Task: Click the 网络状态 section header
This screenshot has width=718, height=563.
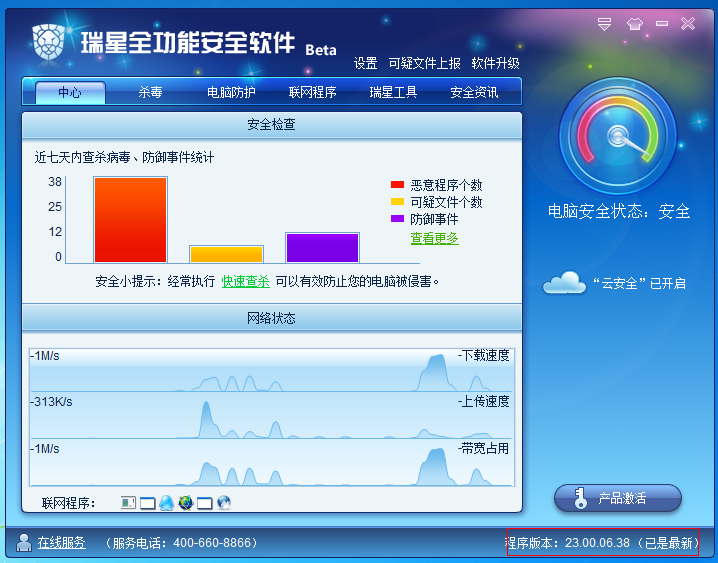Action: click(x=272, y=318)
